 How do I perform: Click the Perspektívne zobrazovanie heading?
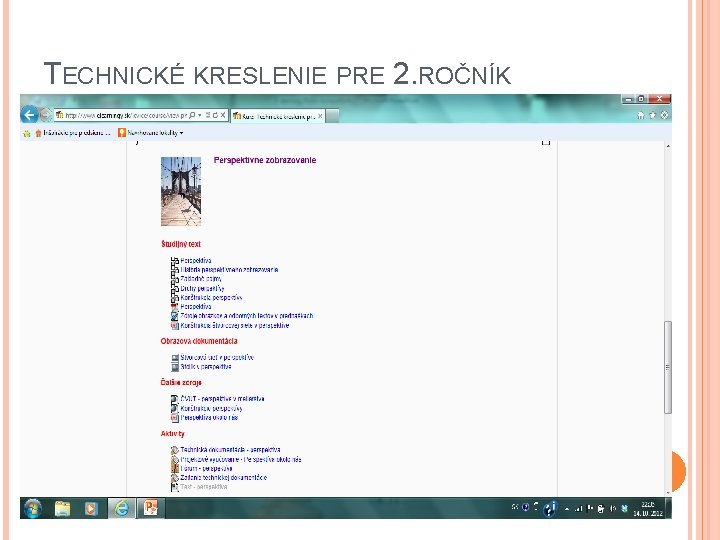coord(265,160)
